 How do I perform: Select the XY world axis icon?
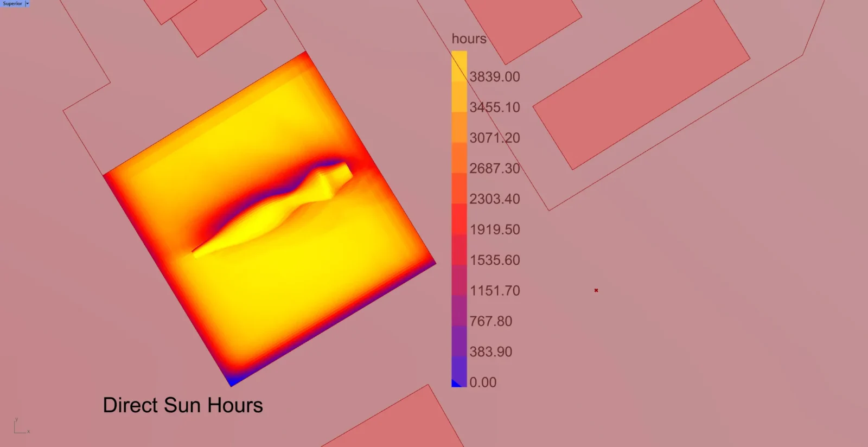coord(21,425)
